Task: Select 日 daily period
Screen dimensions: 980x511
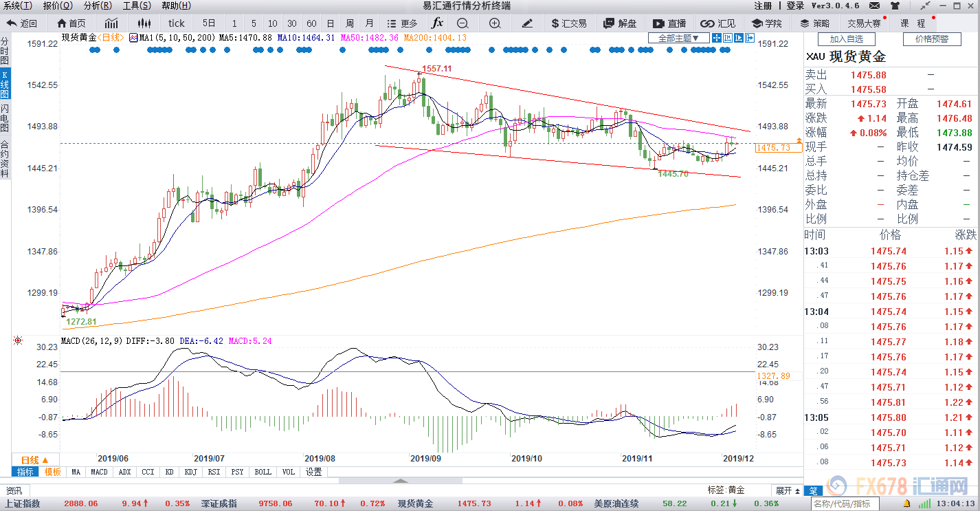Action: [x=331, y=23]
